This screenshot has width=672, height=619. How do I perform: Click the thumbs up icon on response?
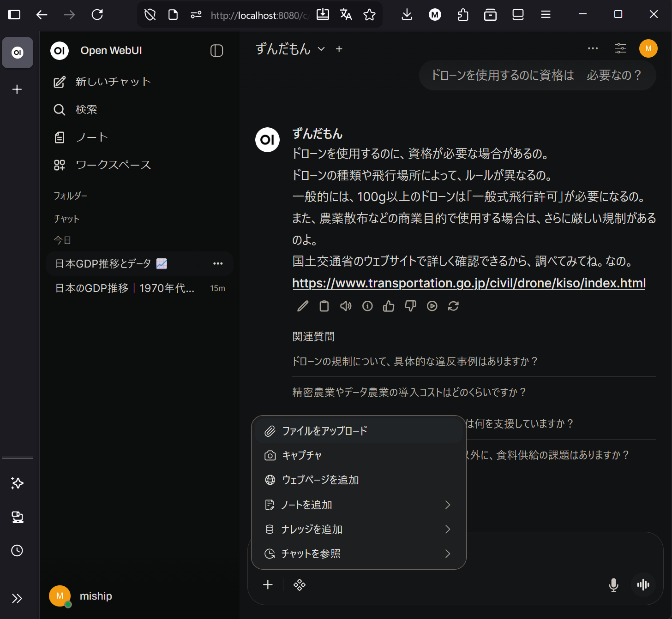[389, 306]
